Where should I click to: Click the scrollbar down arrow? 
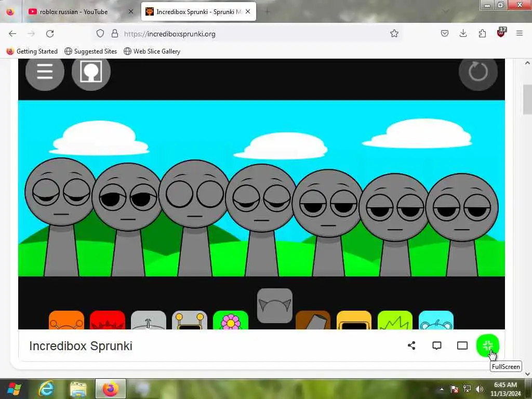pyautogui.click(x=527, y=374)
